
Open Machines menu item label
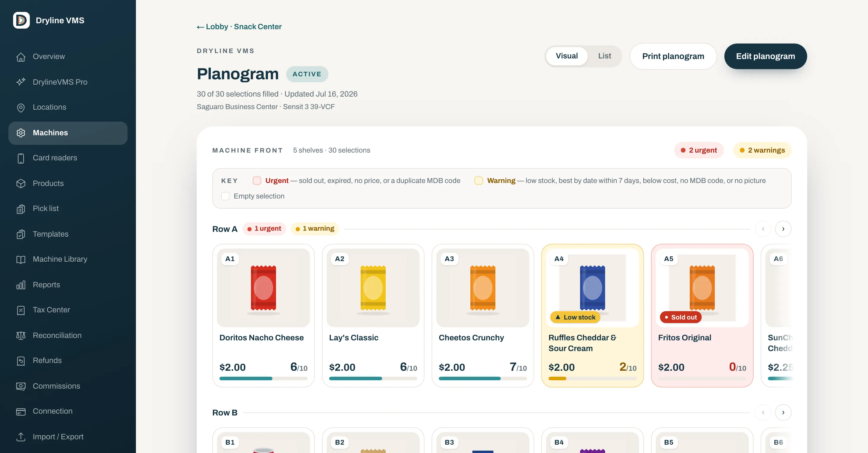[50, 133]
